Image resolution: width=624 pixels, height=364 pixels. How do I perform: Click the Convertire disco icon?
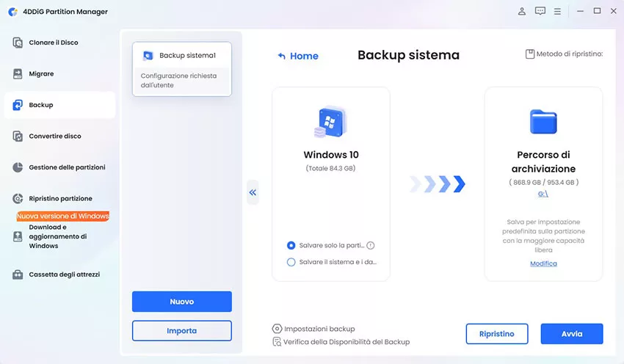18,136
